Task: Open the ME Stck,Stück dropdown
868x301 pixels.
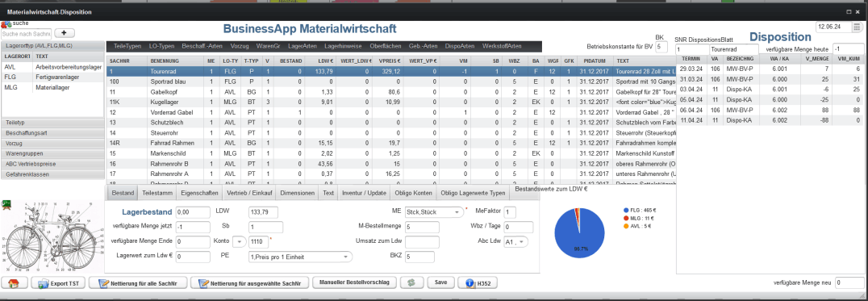Action: 434,212
